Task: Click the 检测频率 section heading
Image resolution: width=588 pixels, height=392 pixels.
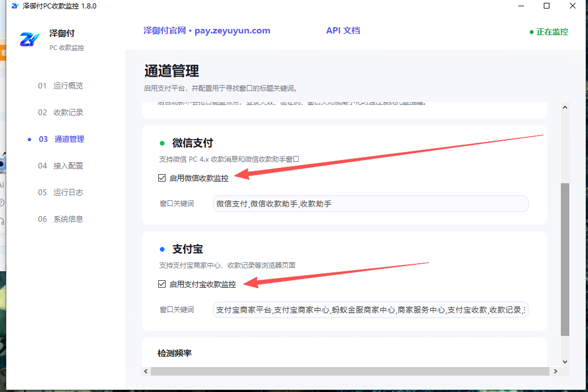Action: click(x=175, y=353)
